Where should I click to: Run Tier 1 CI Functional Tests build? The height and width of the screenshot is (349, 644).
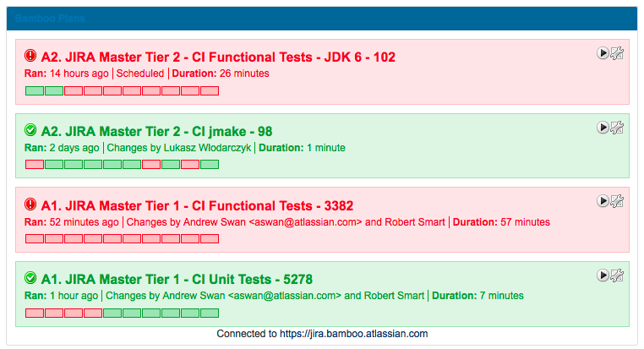pyautogui.click(x=603, y=201)
